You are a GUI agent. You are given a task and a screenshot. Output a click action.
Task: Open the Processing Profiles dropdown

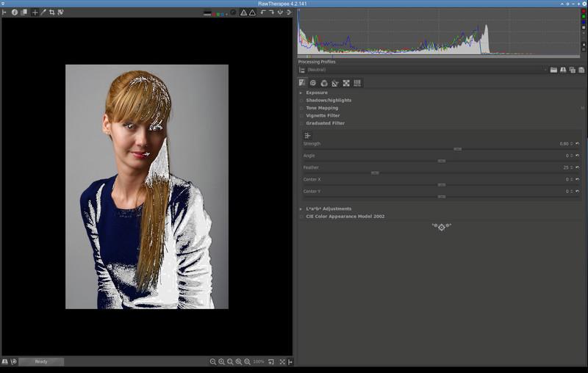point(427,70)
